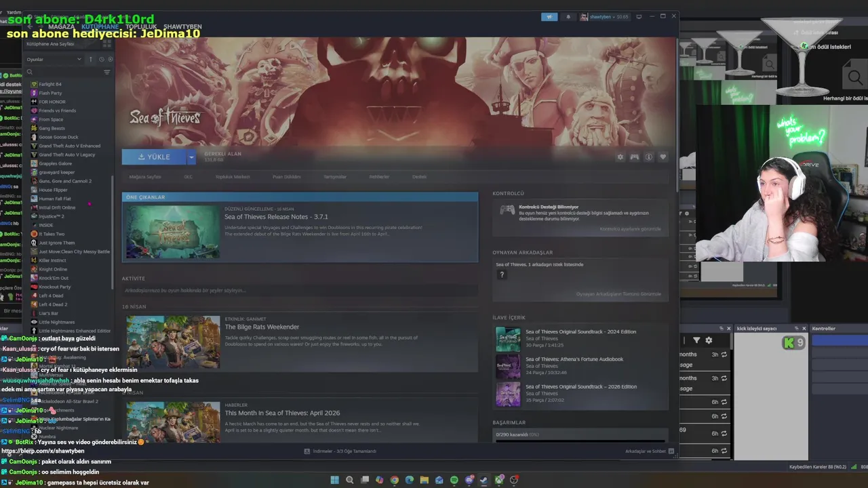
Task: Open İndirmeler status in Steam footer
Action: click(x=340, y=451)
